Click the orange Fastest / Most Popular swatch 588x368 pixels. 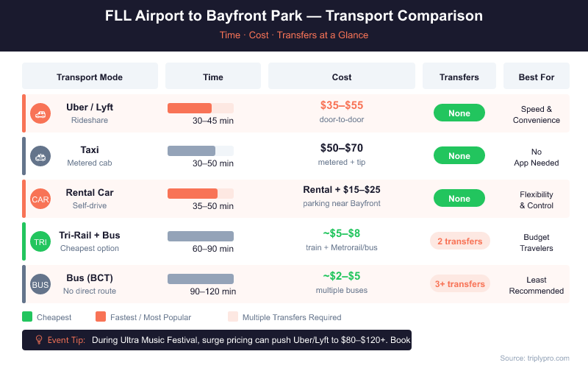(101, 317)
